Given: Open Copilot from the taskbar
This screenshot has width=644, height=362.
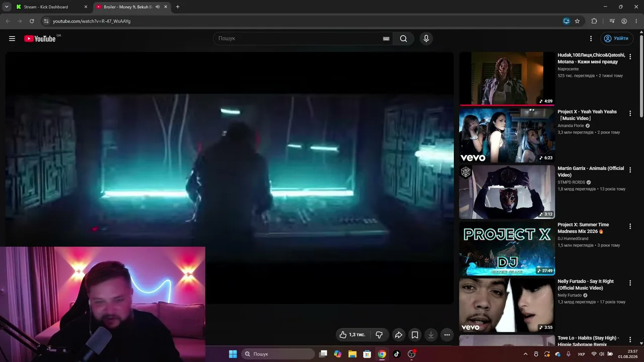Looking at the screenshot, I should (338, 354).
